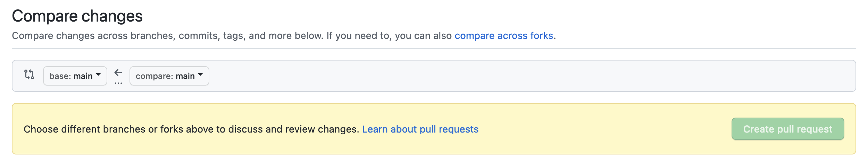This screenshot has width=868, height=167.
Task: Click the 'Compare changes across branches' description text
Action: [x=208, y=35]
